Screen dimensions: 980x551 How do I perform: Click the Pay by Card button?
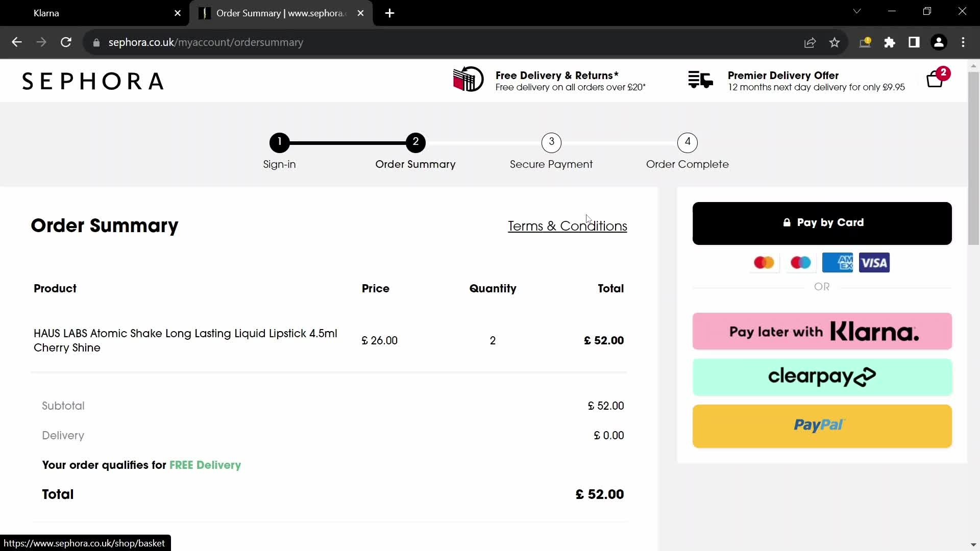pos(822,222)
